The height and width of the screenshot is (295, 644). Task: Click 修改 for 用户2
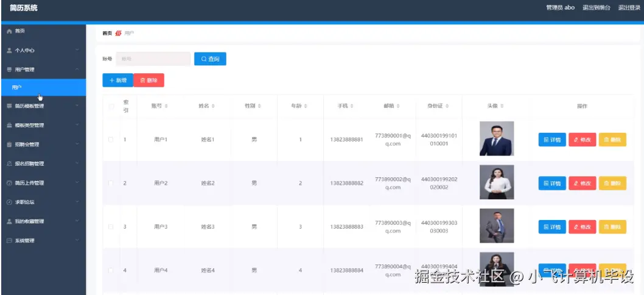pos(583,183)
